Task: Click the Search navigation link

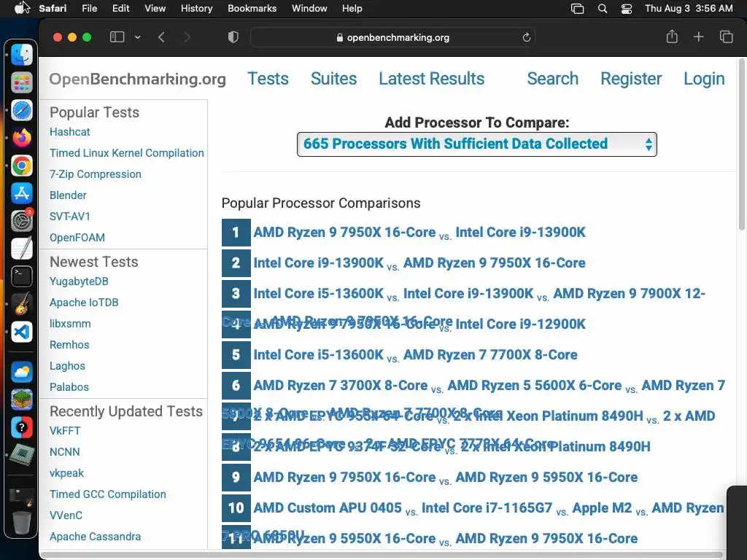Action: click(x=553, y=79)
